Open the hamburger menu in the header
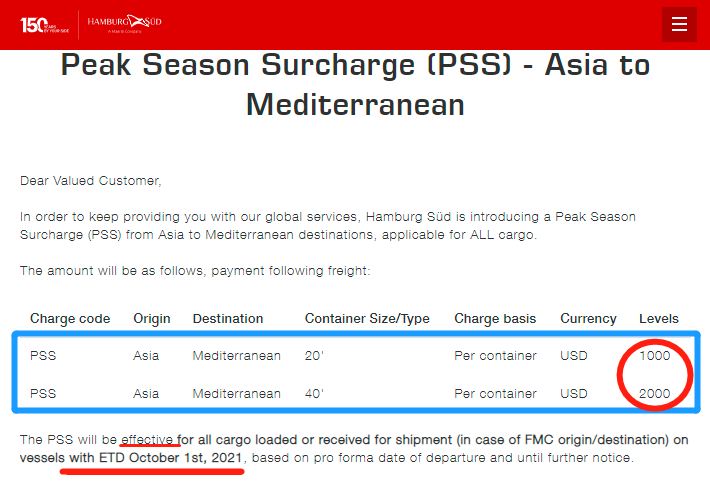710x484 pixels. (x=679, y=24)
